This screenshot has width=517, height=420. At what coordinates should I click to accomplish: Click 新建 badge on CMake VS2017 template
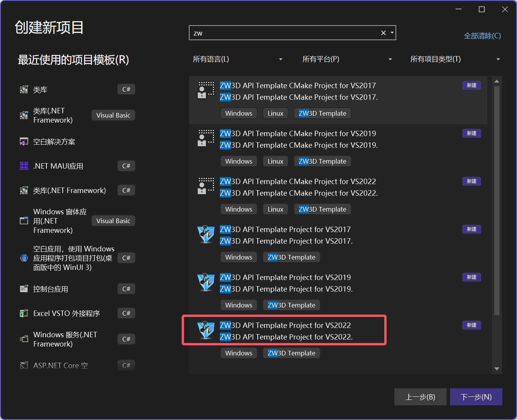(472, 85)
